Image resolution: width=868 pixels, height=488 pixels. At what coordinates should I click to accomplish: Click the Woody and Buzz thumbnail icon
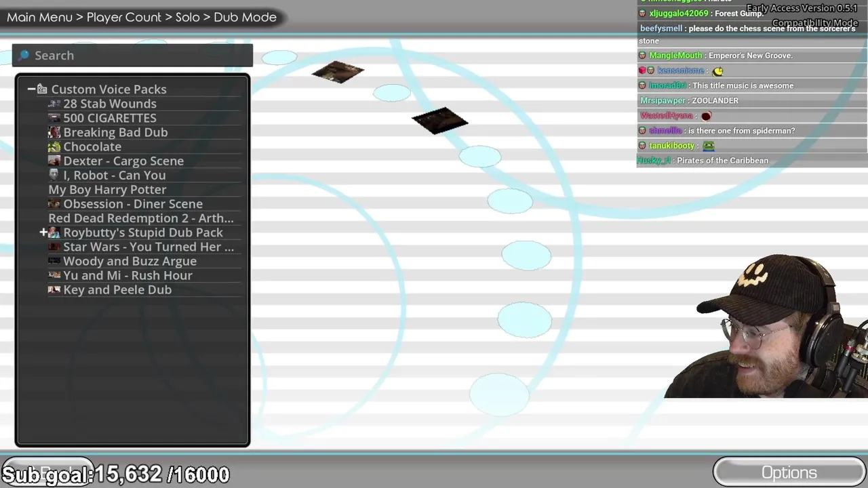(x=54, y=261)
